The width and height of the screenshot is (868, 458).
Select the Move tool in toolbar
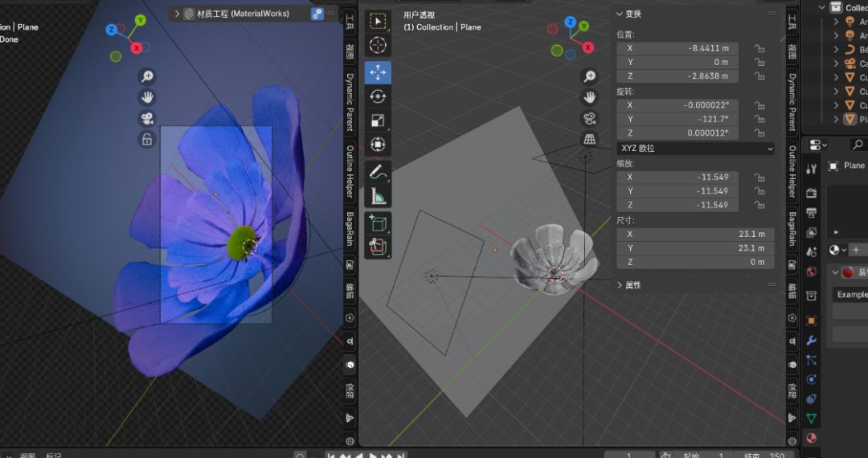377,72
